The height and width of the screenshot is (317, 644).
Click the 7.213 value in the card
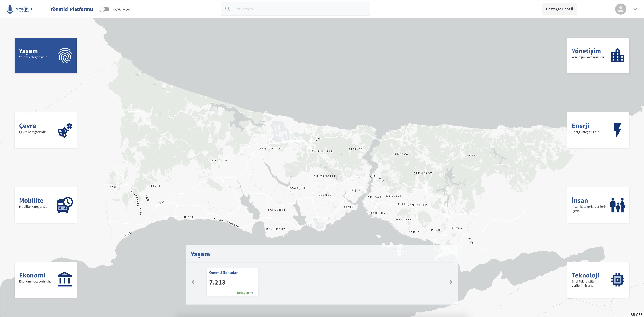217,283
